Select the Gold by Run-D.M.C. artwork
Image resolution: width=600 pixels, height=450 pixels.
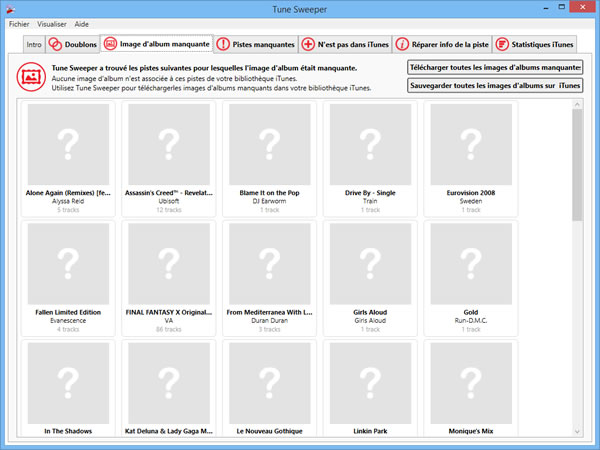coord(471,264)
